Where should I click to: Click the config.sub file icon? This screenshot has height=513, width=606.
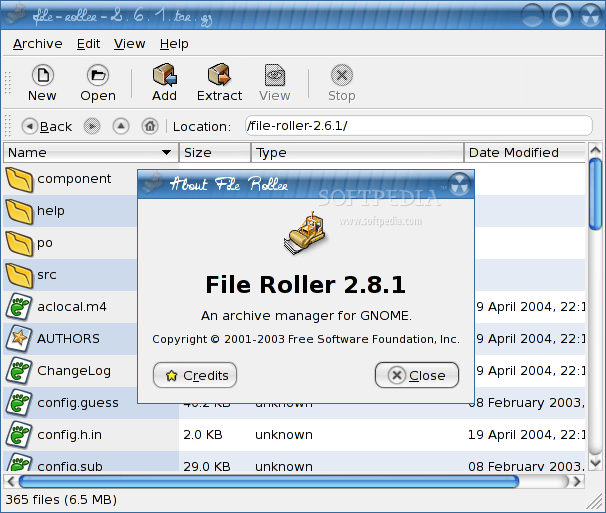point(19,462)
